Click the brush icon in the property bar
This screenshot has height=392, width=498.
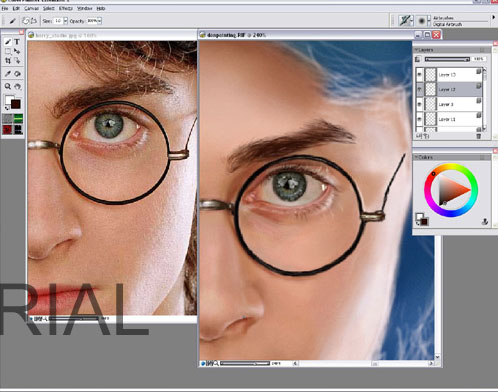13,21
